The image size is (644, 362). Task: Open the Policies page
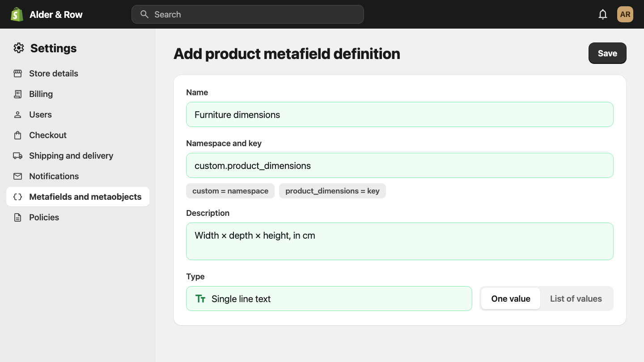point(78,217)
